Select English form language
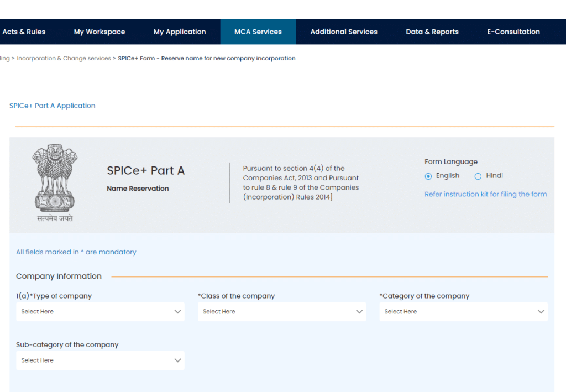The width and height of the screenshot is (566, 392). tap(428, 176)
